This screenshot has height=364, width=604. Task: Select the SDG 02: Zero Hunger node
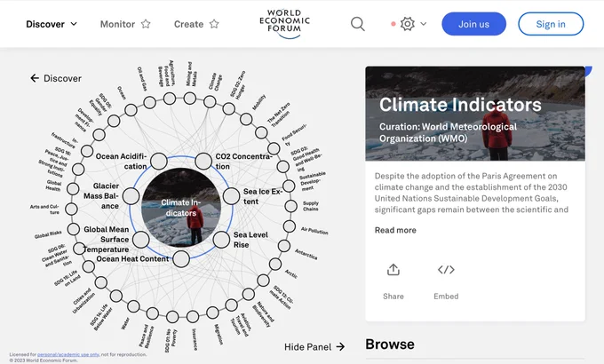coord(229,108)
